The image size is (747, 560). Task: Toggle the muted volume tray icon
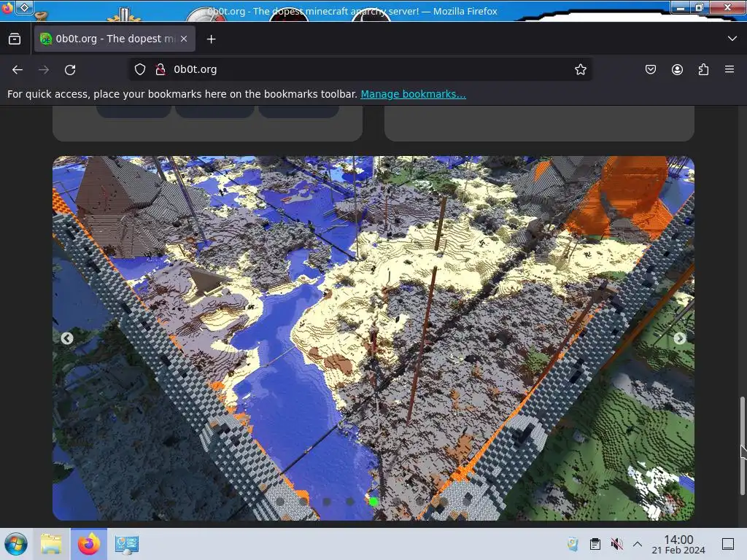click(x=616, y=544)
